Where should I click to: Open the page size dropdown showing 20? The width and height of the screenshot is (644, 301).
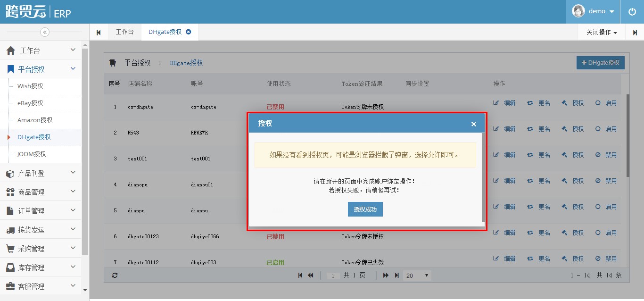click(x=417, y=276)
